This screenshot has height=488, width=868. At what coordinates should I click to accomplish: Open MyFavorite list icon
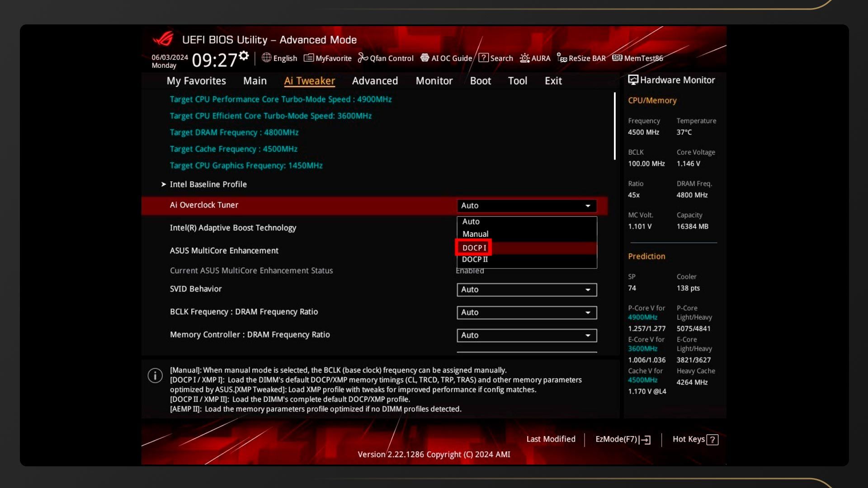pyautogui.click(x=309, y=58)
